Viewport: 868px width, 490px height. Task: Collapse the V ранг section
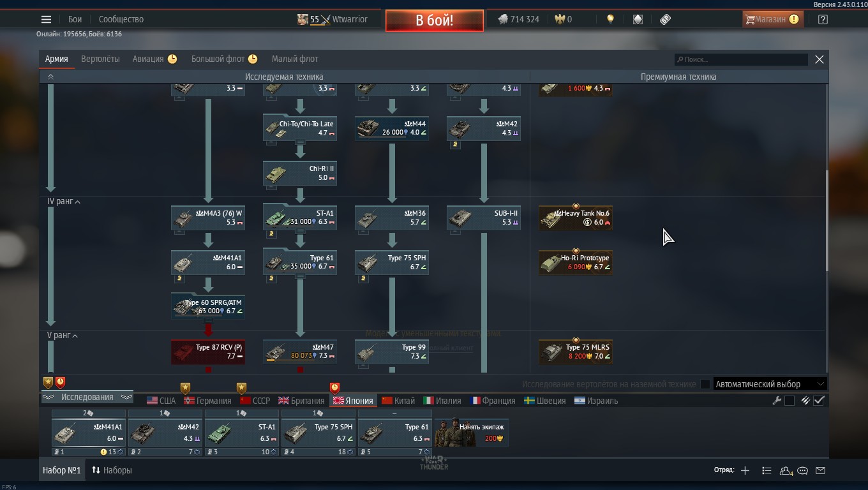pyautogui.click(x=63, y=335)
